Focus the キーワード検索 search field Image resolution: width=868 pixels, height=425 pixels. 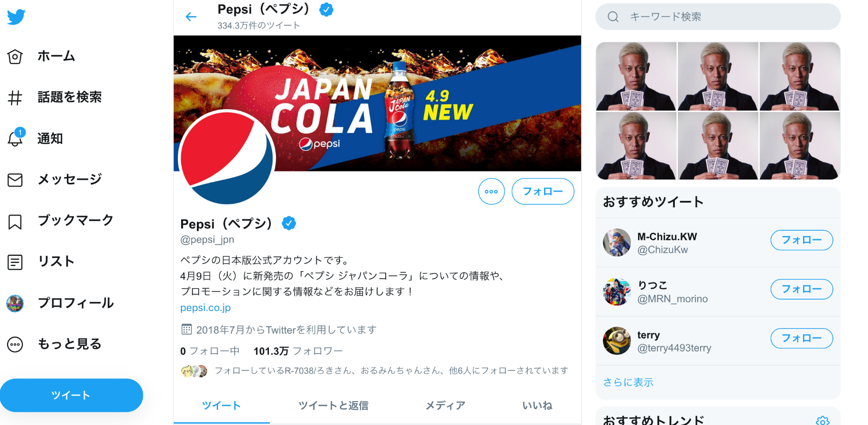(726, 17)
